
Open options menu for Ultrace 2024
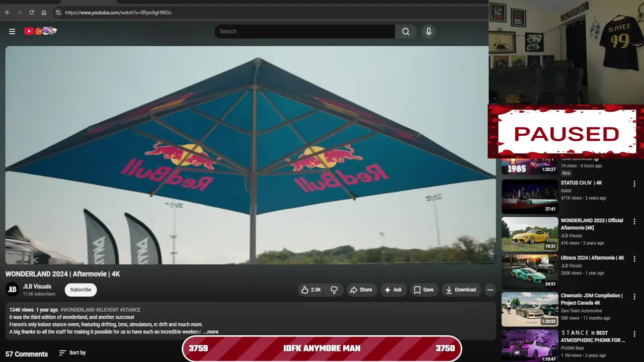pos(634,259)
